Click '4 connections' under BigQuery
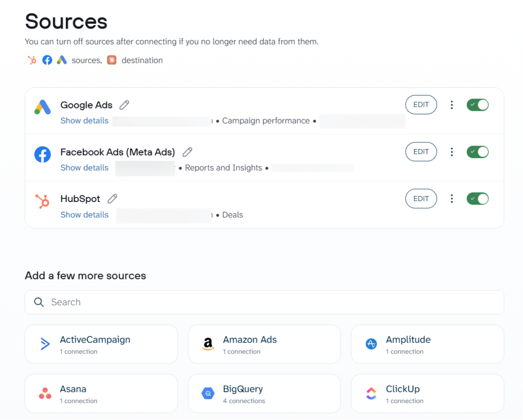This screenshot has width=523, height=420. (x=244, y=401)
